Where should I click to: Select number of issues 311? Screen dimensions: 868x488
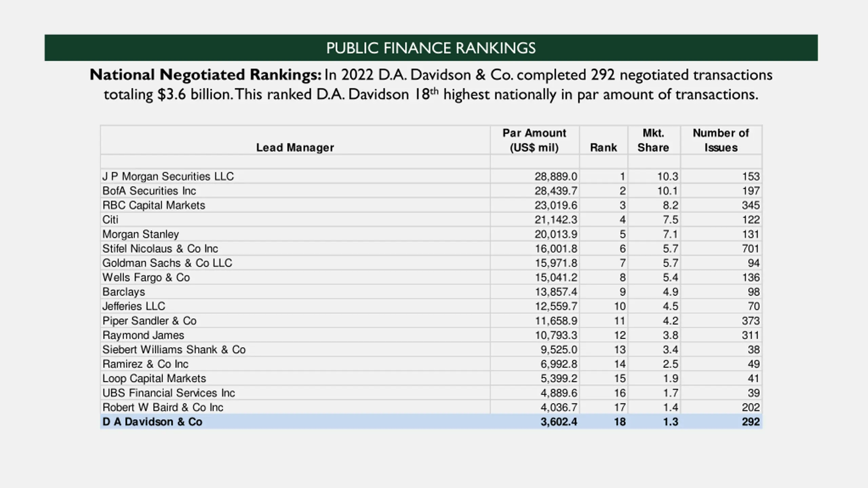click(751, 335)
